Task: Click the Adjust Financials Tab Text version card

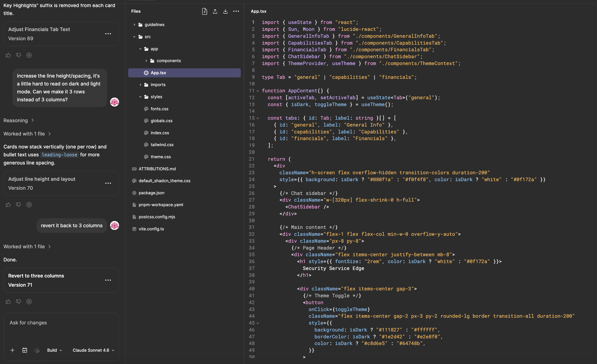Action: pyautogui.click(x=61, y=34)
